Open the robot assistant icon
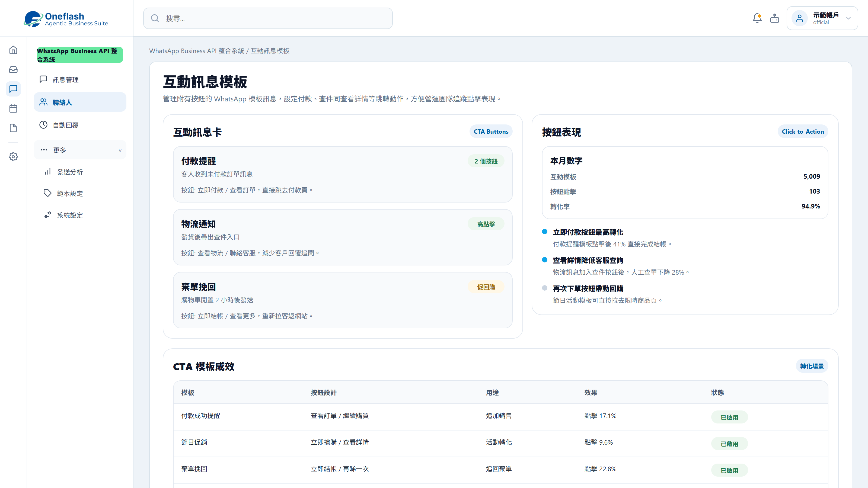Image resolution: width=868 pixels, height=488 pixels. [x=775, y=18]
